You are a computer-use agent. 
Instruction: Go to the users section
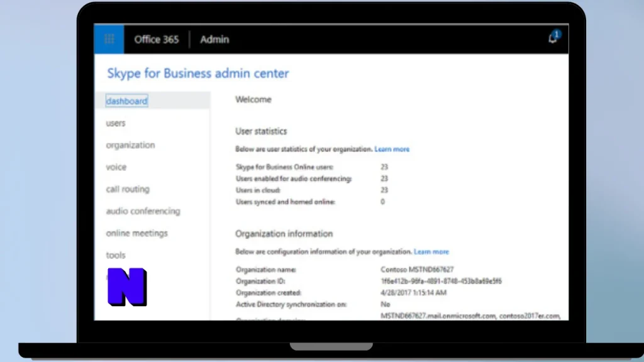(x=116, y=123)
